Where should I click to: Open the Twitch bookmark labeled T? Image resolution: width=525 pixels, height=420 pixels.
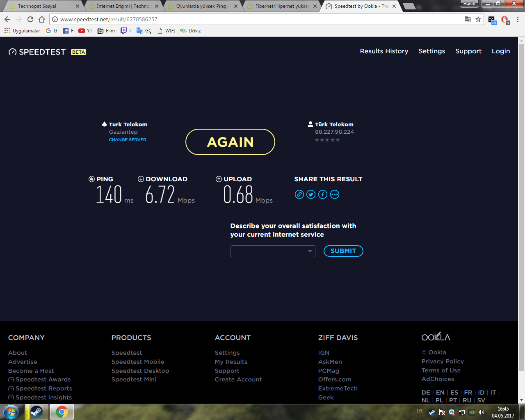click(126, 31)
